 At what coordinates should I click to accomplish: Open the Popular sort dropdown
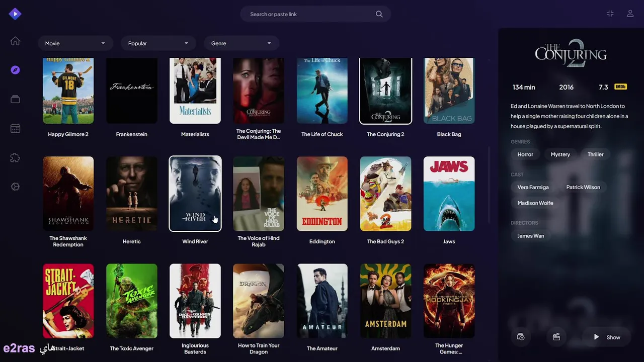click(158, 43)
